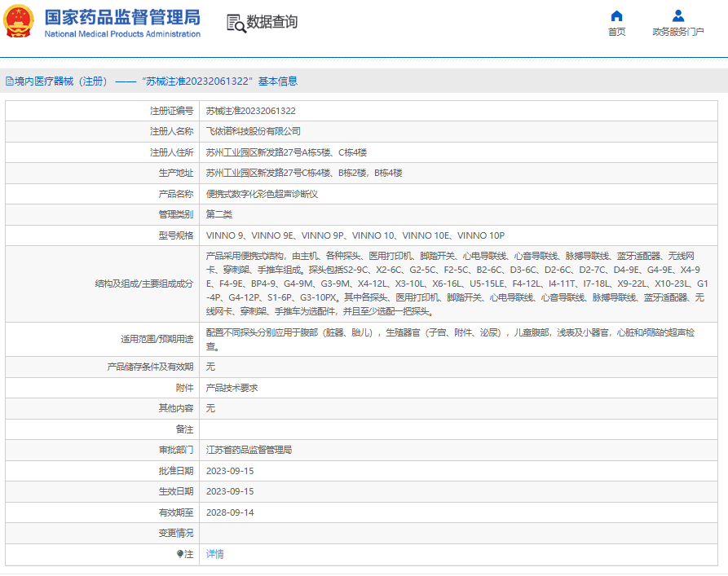
Task: Click the address 苏州工业园区新发路27号A栋5楼、C栋4楼
Action: (x=286, y=152)
